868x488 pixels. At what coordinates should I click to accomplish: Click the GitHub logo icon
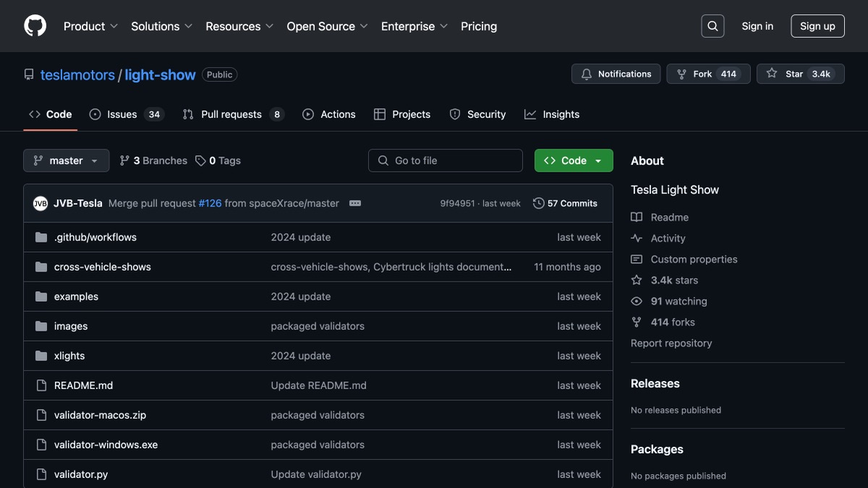(x=35, y=26)
